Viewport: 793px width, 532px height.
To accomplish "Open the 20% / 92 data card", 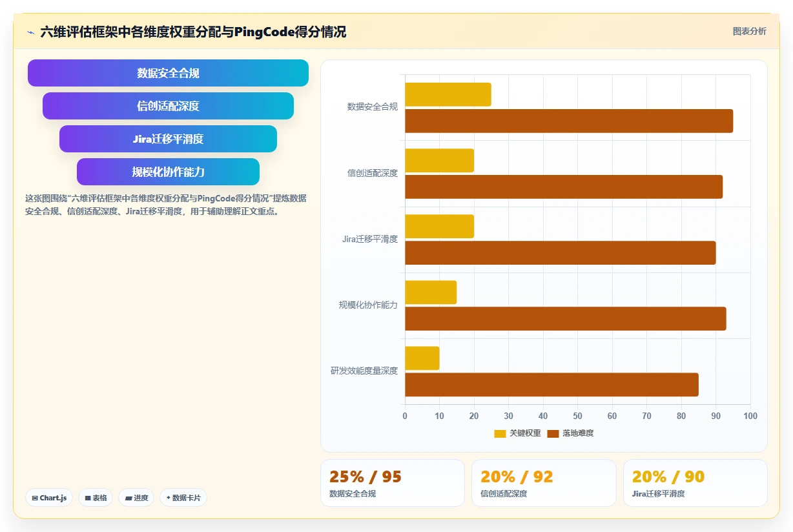I will pyautogui.click(x=544, y=483).
